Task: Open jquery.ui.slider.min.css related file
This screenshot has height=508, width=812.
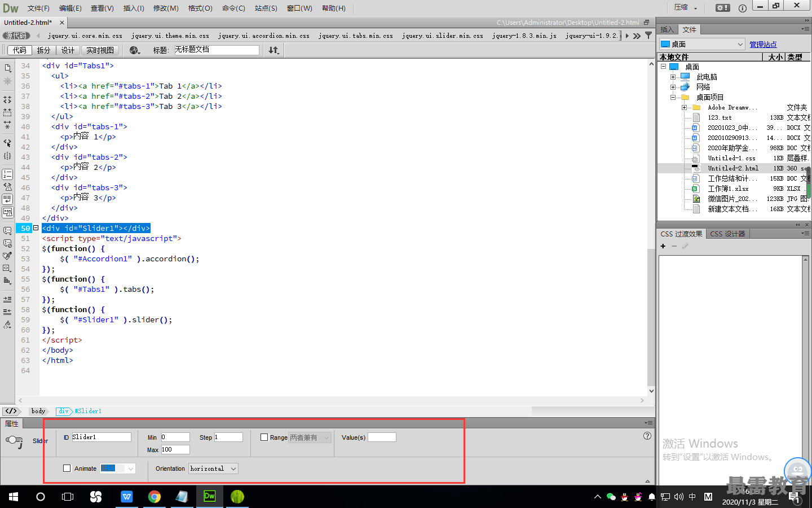Action: [x=443, y=36]
